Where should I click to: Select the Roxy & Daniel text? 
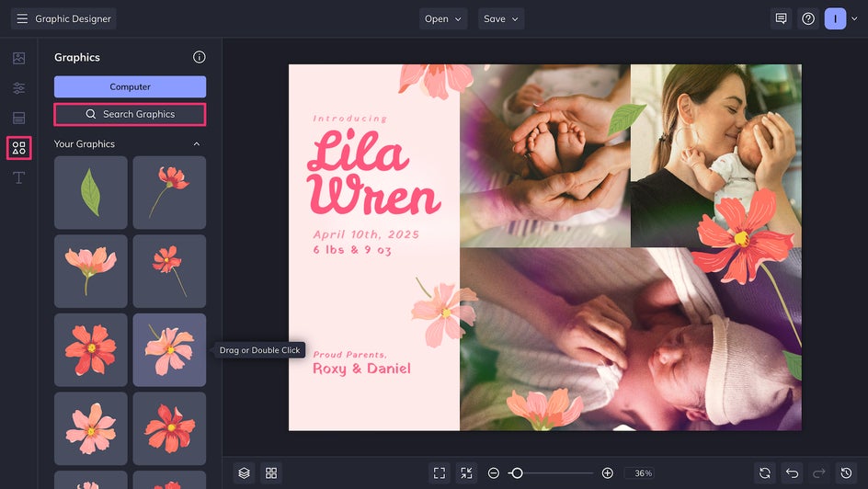(361, 369)
